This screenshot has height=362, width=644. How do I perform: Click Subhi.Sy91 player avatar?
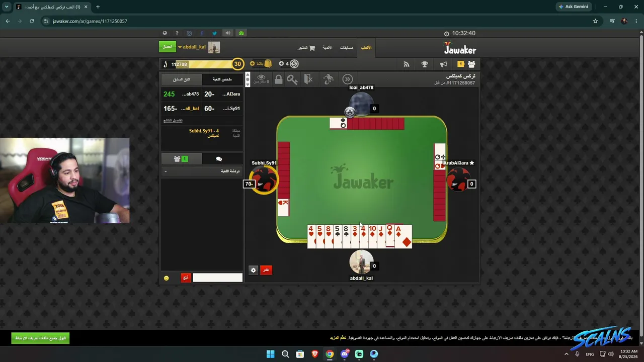[x=263, y=180]
